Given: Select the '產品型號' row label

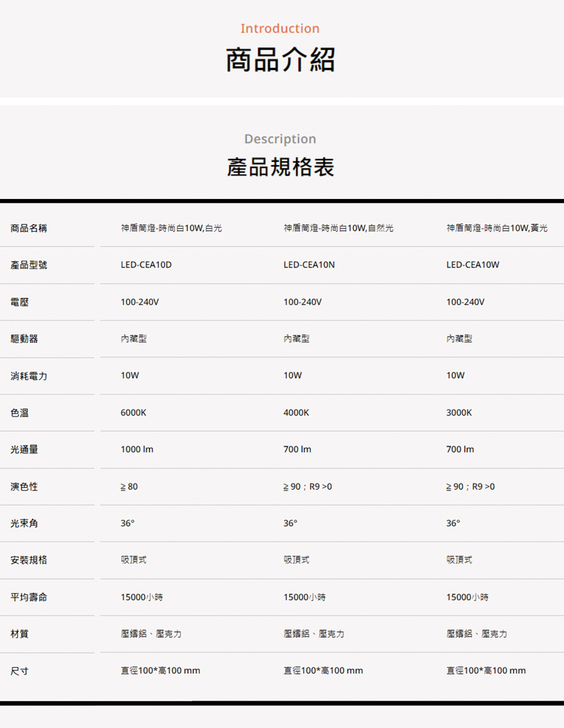Looking at the screenshot, I should pyautogui.click(x=29, y=265).
